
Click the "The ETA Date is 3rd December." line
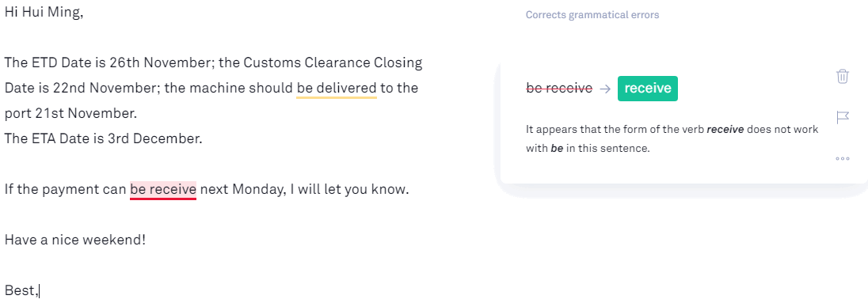point(103,138)
